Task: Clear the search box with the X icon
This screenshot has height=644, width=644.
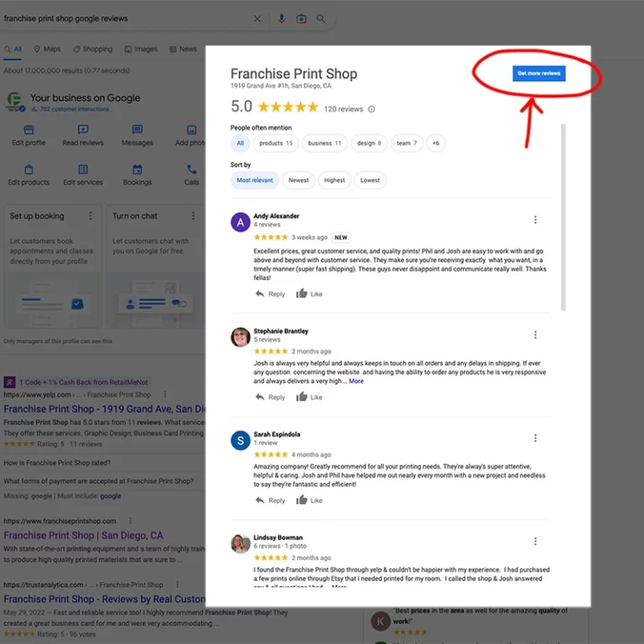Action: pos(257,19)
